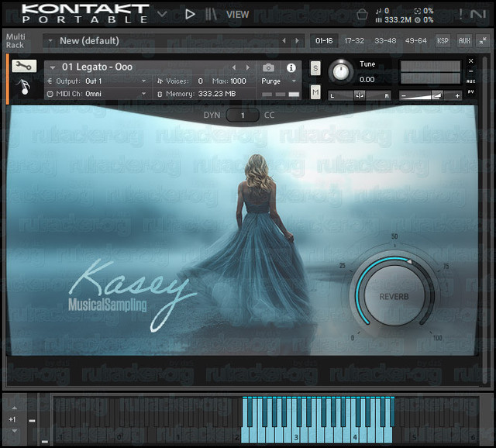Solo the instrument with S button

315,68
